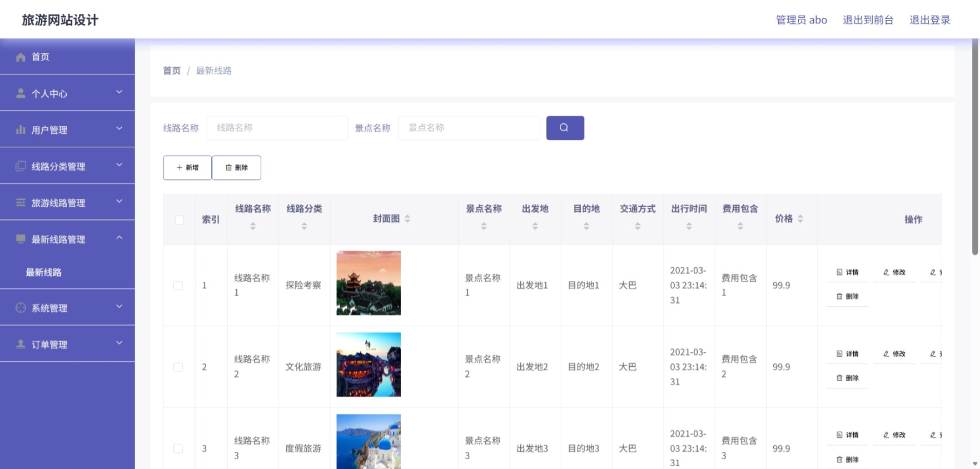Click 删除 for row 线路名称1
The image size is (980, 469).
coord(847,297)
